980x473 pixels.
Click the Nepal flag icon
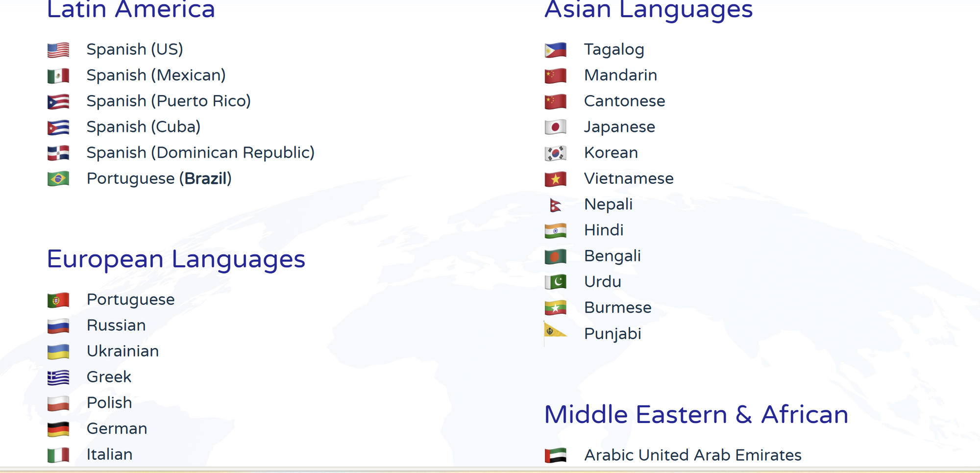click(x=555, y=205)
